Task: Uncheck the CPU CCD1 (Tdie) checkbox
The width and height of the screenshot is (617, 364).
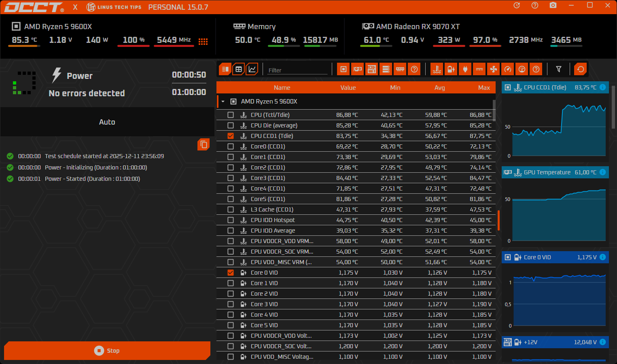Action: tap(231, 136)
